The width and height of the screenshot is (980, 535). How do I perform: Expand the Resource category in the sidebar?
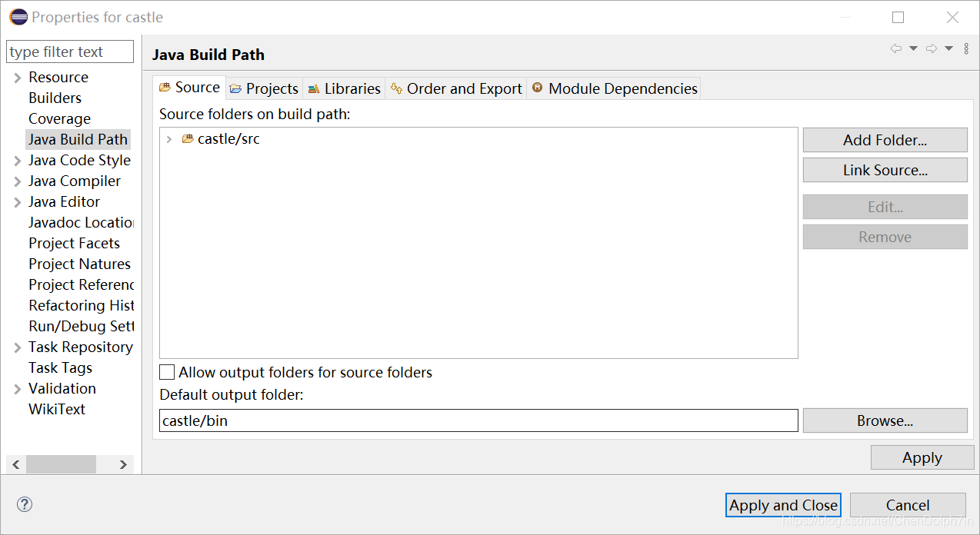point(16,77)
